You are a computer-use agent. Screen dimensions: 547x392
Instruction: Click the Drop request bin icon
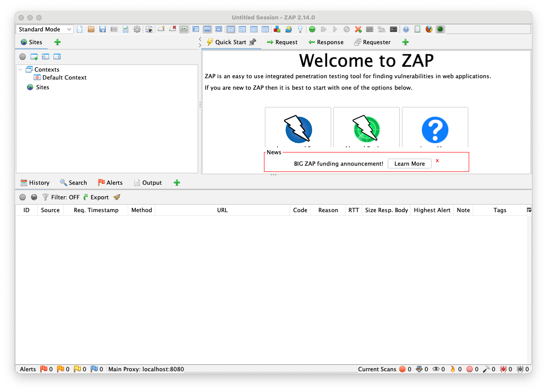click(x=347, y=30)
